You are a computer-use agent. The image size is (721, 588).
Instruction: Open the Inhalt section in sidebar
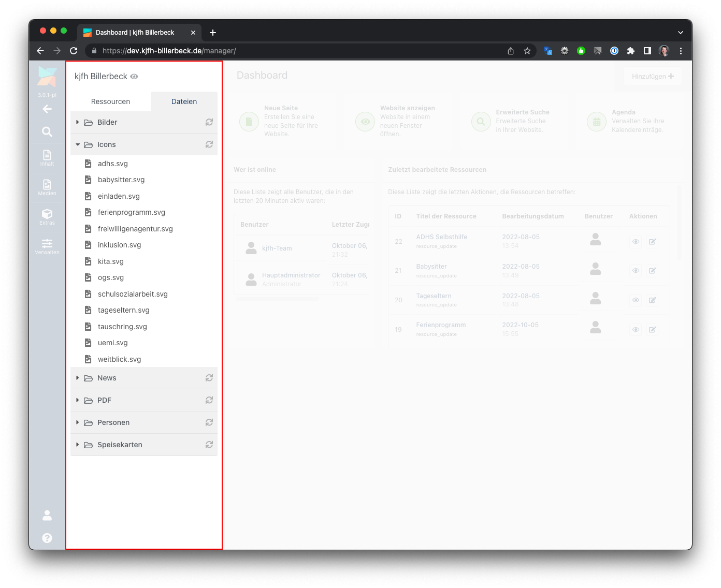coord(47,157)
